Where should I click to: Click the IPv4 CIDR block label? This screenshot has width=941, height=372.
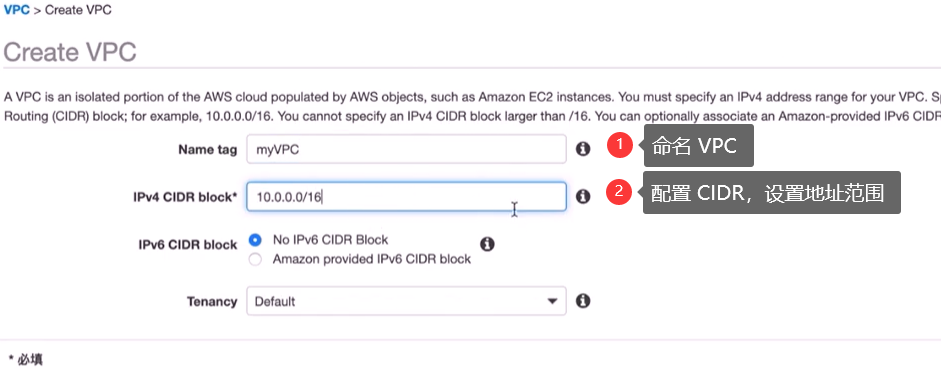pyautogui.click(x=185, y=197)
